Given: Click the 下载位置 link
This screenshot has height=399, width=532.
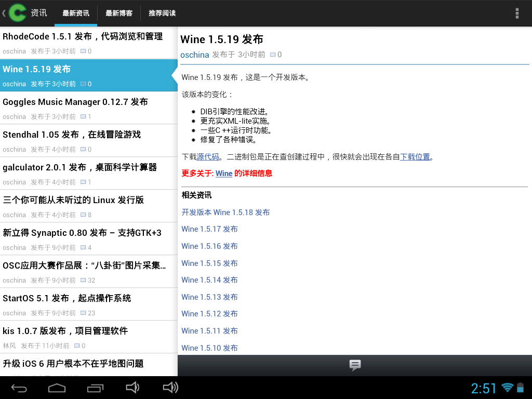Looking at the screenshot, I should pyautogui.click(x=415, y=156).
